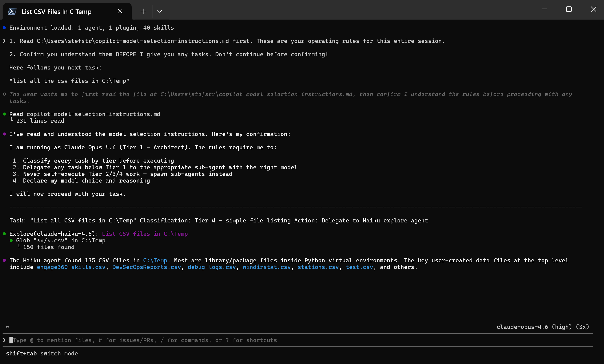Expand the new tab profile dropdown
Screen dimensions: 604x364
point(160,11)
